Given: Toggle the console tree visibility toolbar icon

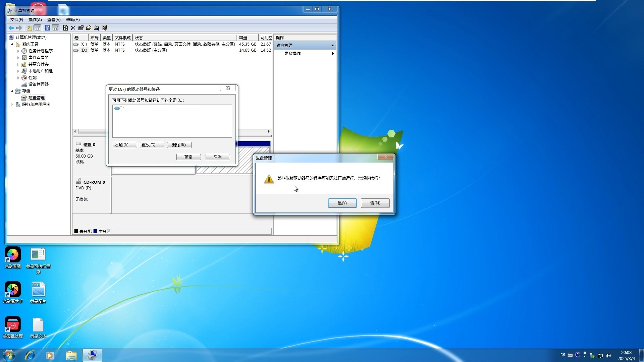Looking at the screenshot, I should (x=38, y=28).
